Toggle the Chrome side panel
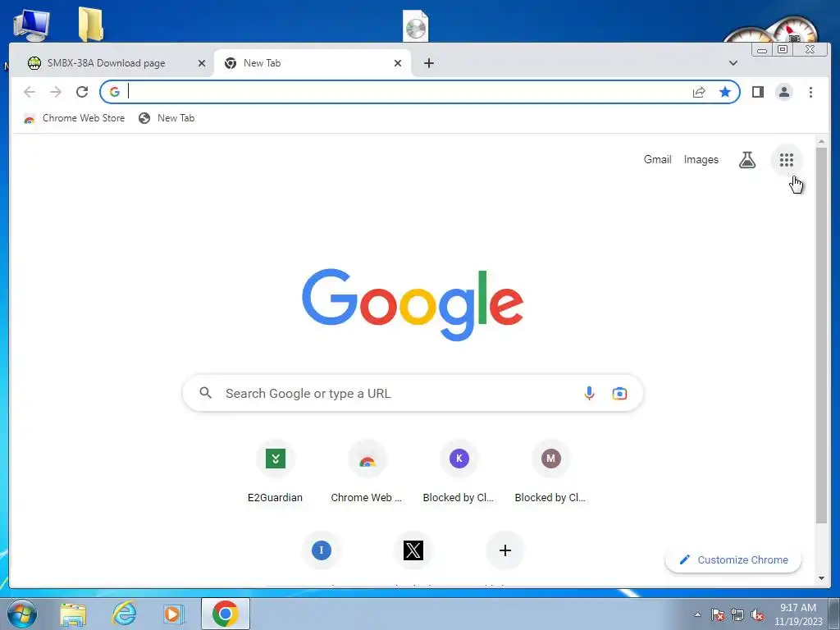Image resolution: width=840 pixels, height=630 pixels. [757, 92]
